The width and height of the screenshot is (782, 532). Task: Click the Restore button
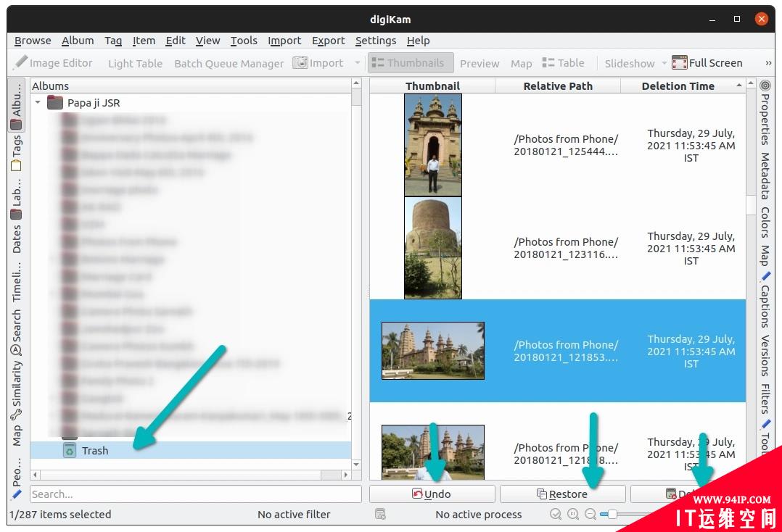point(563,494)
